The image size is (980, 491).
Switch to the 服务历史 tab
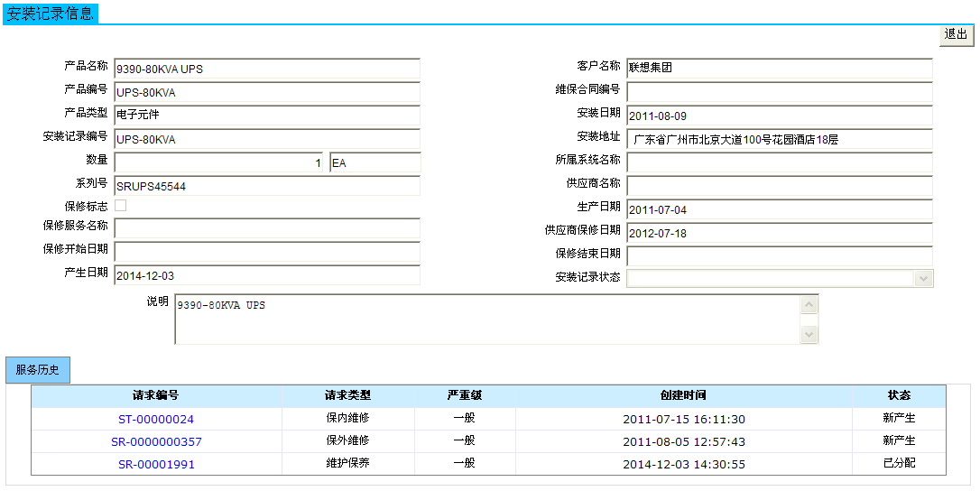[x=38, y=370]
